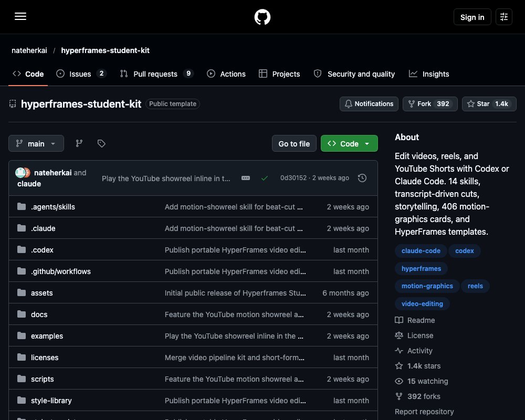The width and height of the screenshot is (525, 420).
Task: Select the motion-graphics topic tag
Action: click(x=427, y=286)
